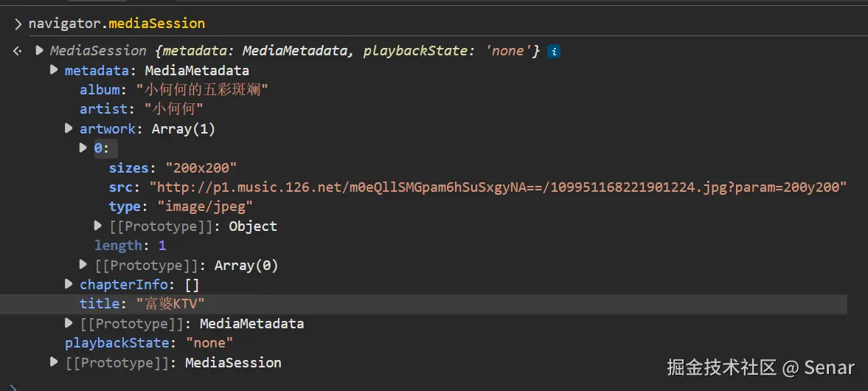
Task: Click the playbackState "none" property
Action: coord(149,342)
